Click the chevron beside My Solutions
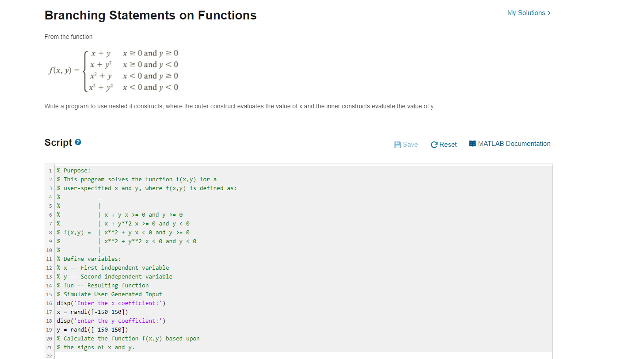This screenshot has height=359, width=644. click(x=549, y=13)
